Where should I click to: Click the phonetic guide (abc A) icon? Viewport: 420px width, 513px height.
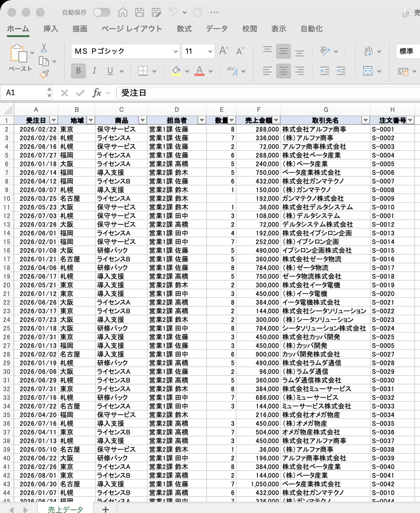(232, 71)
